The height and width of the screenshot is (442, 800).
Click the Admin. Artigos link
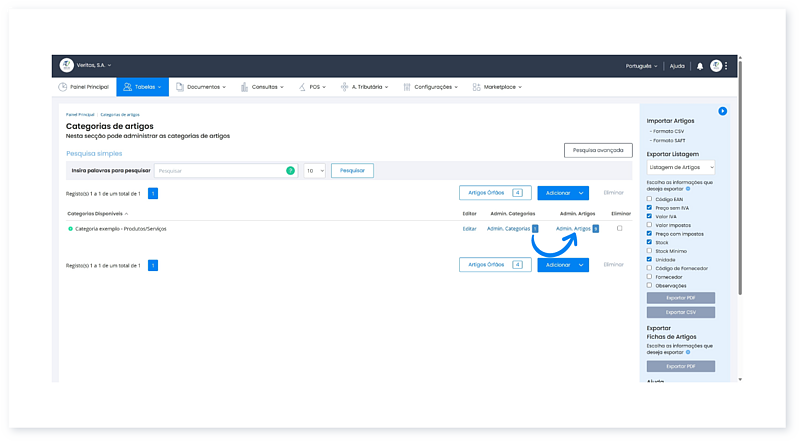(x=573, y=229)
